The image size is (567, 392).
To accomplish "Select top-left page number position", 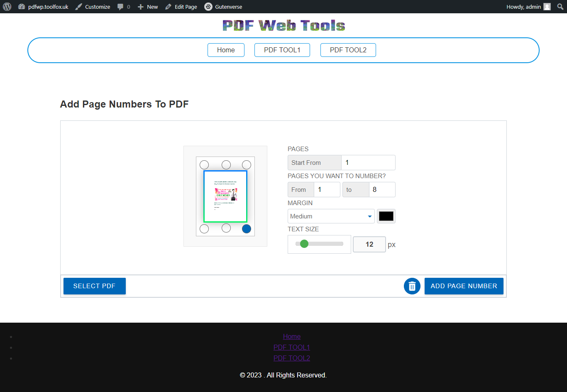I will (x=204, y=165).
